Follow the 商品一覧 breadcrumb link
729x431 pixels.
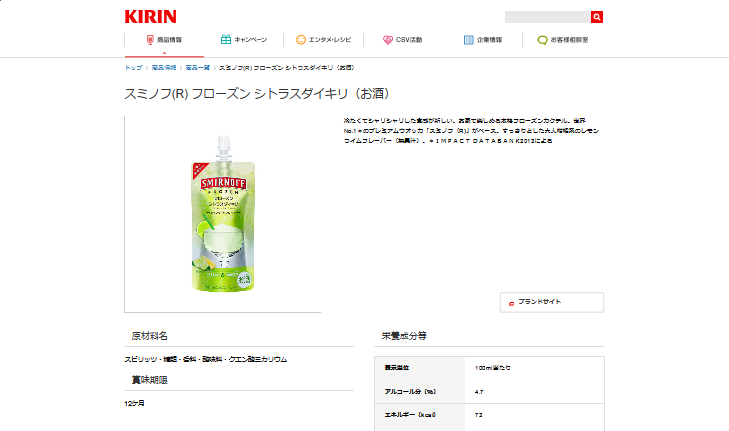click(198, 67)
